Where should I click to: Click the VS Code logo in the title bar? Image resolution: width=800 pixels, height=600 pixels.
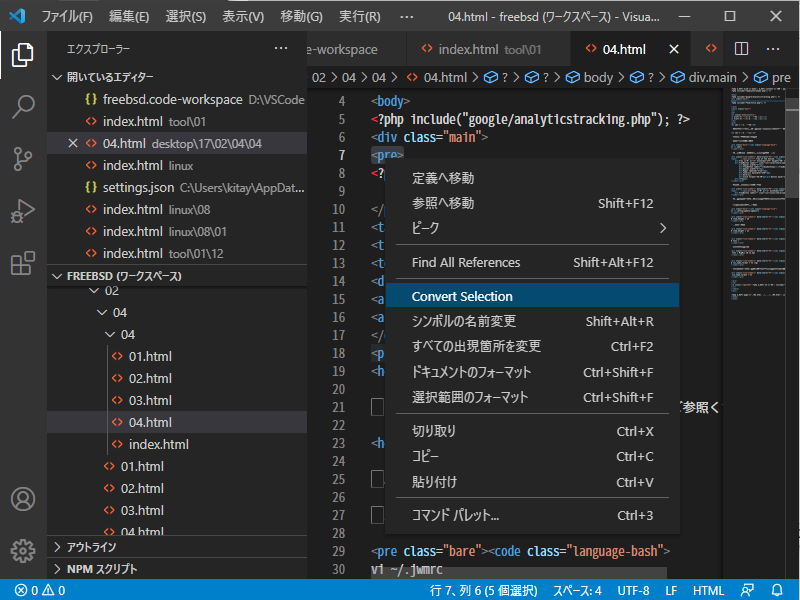point(17,16)
